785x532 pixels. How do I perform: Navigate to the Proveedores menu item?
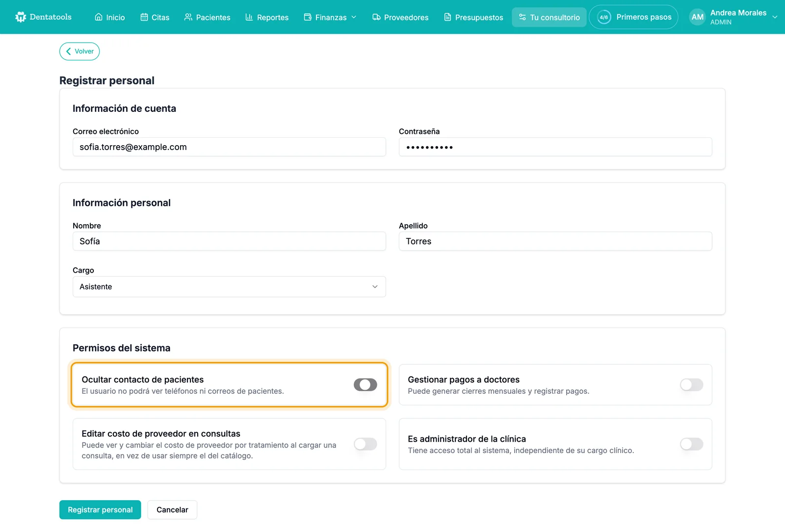[x=400, y=17]
